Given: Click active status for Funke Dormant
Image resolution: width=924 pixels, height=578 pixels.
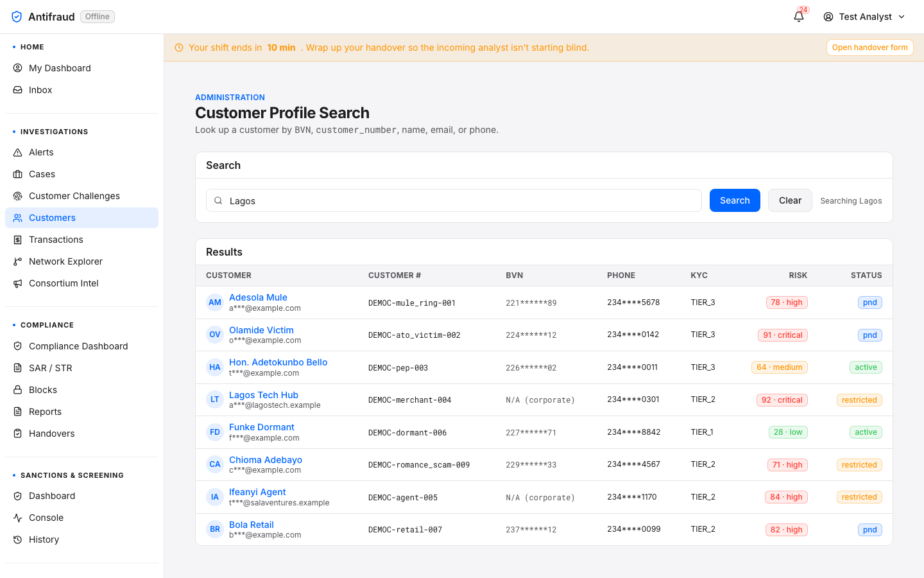Looking at the screenshot, I should [866, 432].
